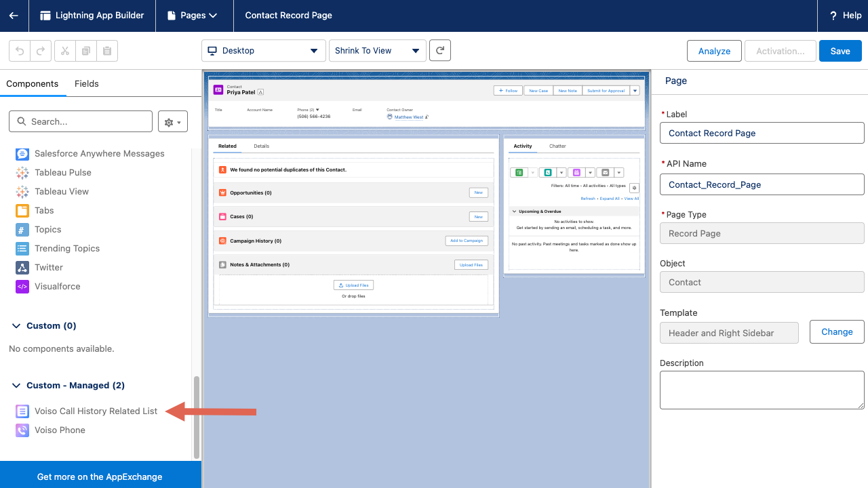Screen dimensions: 868x488
Task: Select the Voiso Phone component icon
Action: coord(22,430)
